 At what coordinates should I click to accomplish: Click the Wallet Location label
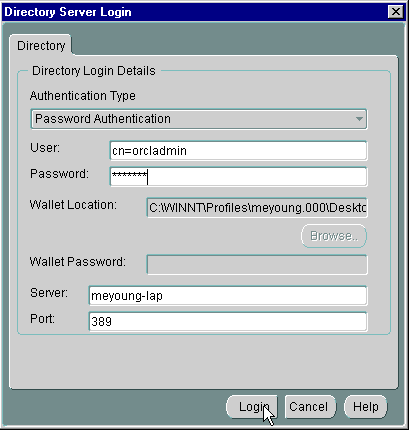pyautogui.click(x=73, y=205)
